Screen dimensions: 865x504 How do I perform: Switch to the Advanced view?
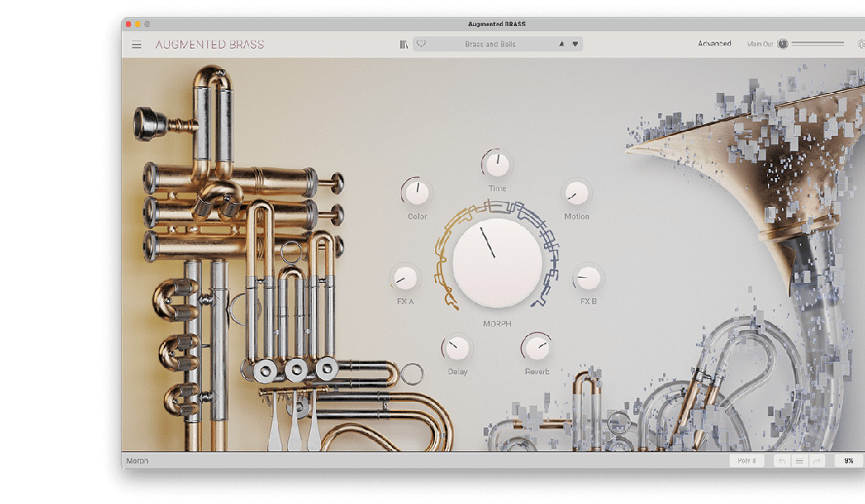click(715, 44)
